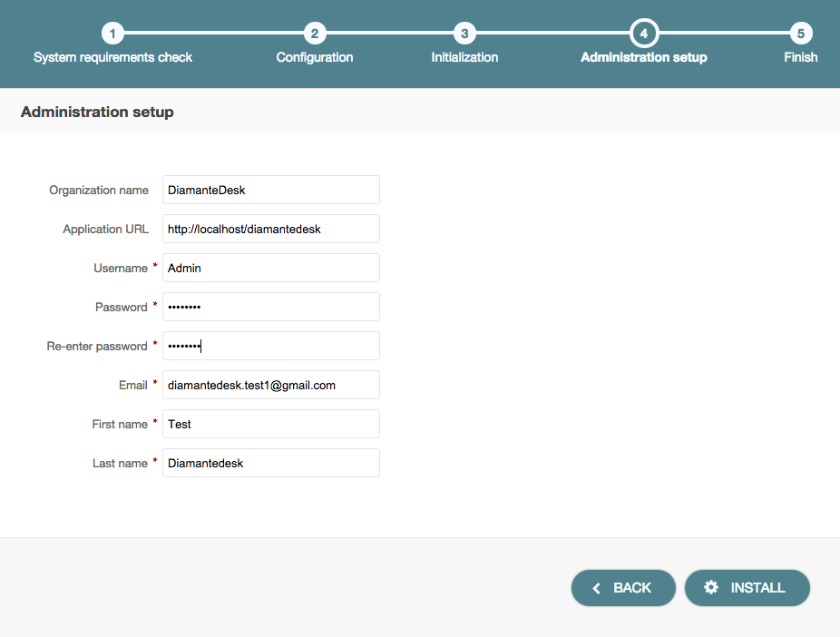Click the Password label
The width and height of the screenshot is (840, 637).
[x=121, y=307]
